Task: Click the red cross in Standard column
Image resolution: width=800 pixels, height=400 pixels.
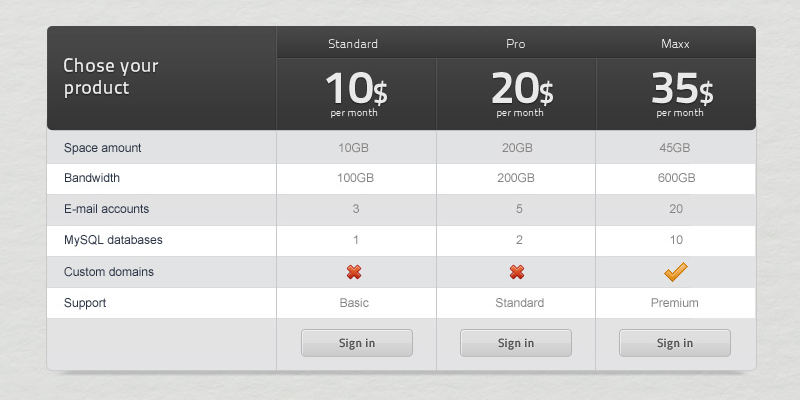Action: (x=354, y=272)
